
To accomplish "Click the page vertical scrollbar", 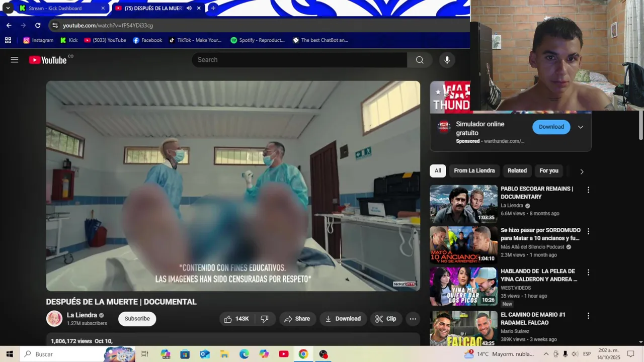I will point(640,126).
